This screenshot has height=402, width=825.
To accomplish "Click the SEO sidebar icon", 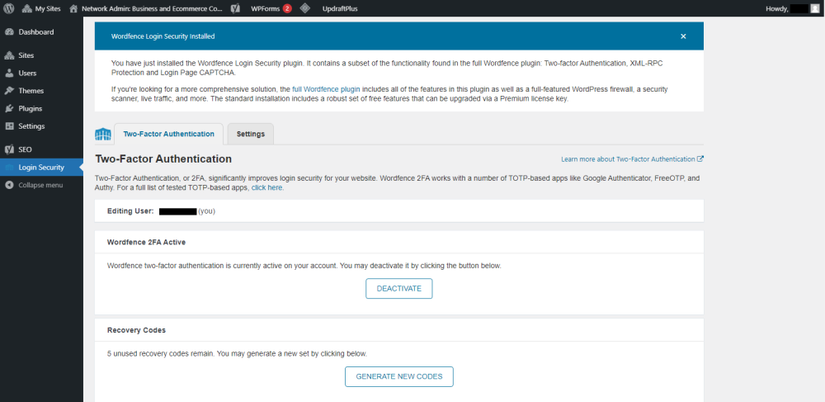I will 9,149.
